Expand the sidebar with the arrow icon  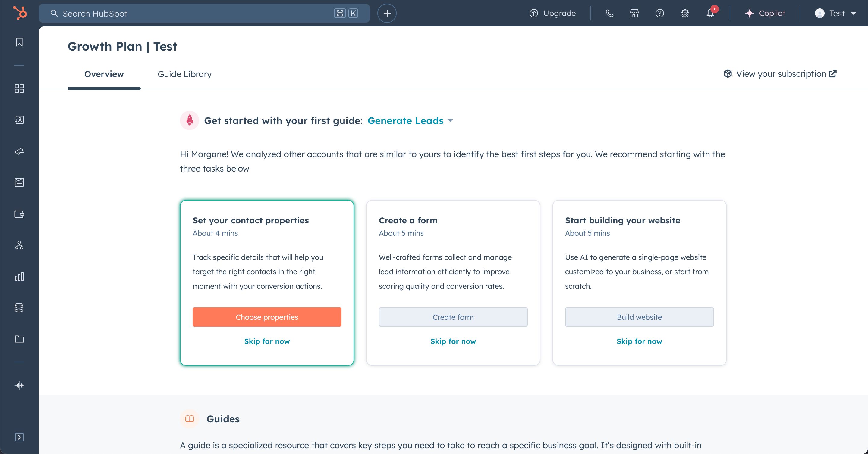[19, 437]
